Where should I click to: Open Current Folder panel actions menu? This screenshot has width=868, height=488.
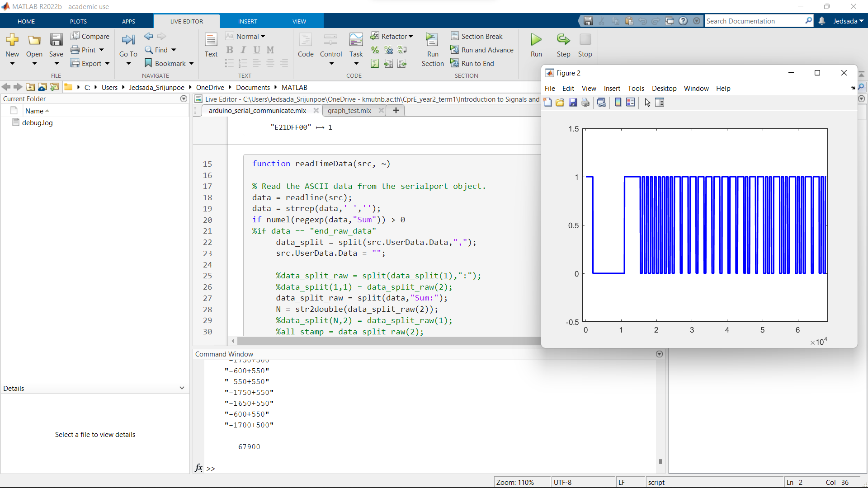pos(184,99)
